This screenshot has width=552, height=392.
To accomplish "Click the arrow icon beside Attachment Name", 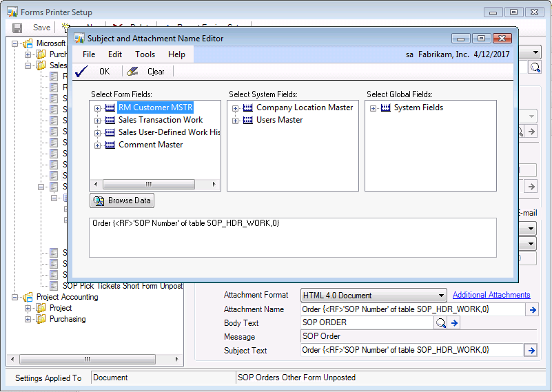I will [x=531, y=309].
